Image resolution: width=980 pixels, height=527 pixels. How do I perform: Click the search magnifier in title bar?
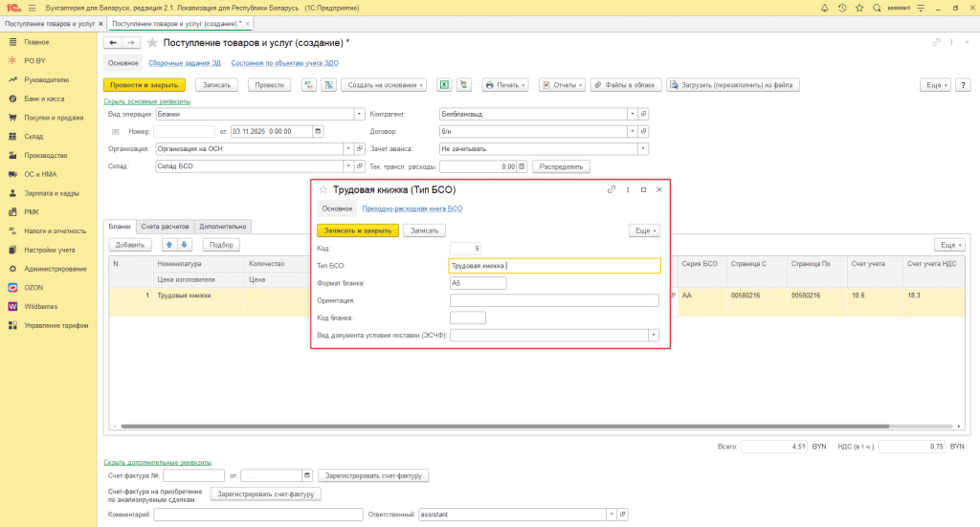[877, 8]
